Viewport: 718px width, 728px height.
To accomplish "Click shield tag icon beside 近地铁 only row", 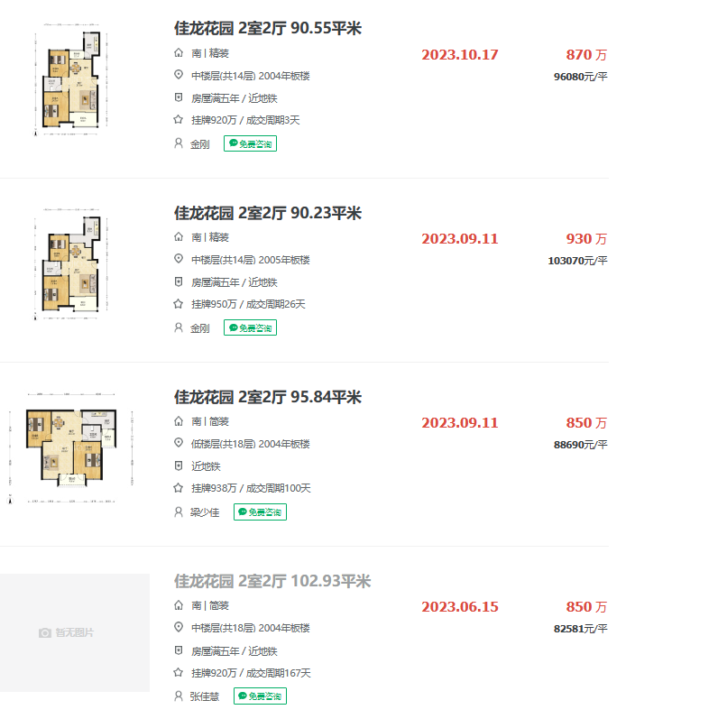I will point(179,466).
